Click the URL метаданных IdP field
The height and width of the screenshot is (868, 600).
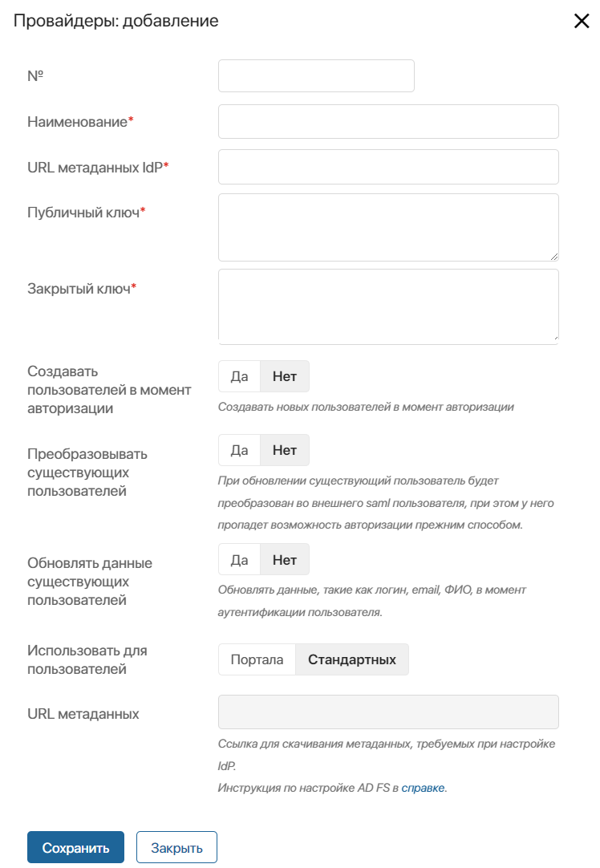point(388,167)
